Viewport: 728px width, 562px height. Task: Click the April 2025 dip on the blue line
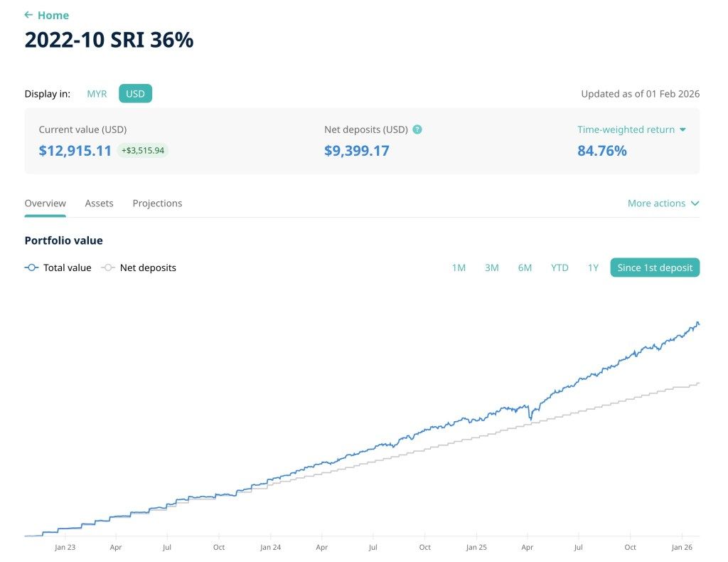click(x=530, y=418)
